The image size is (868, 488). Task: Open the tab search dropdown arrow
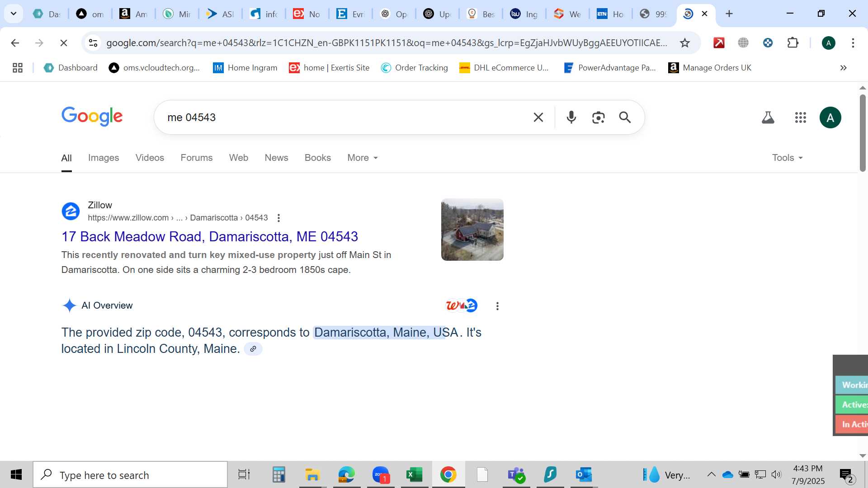click(14, 14)
